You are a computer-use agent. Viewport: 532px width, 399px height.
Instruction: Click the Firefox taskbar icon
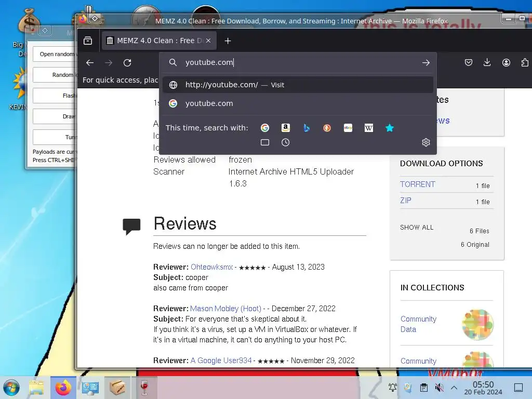pos(63,388)
